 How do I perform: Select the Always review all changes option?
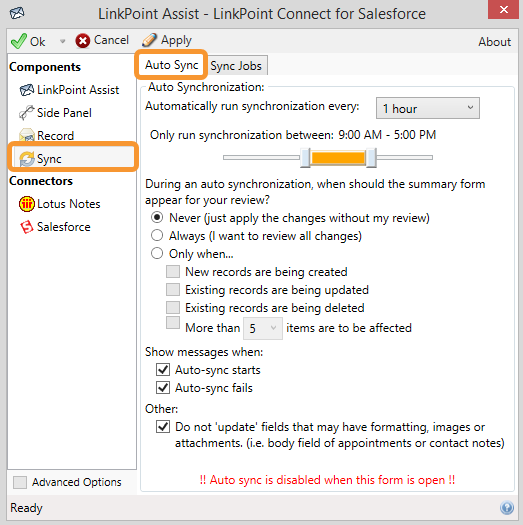coord(157,235)
